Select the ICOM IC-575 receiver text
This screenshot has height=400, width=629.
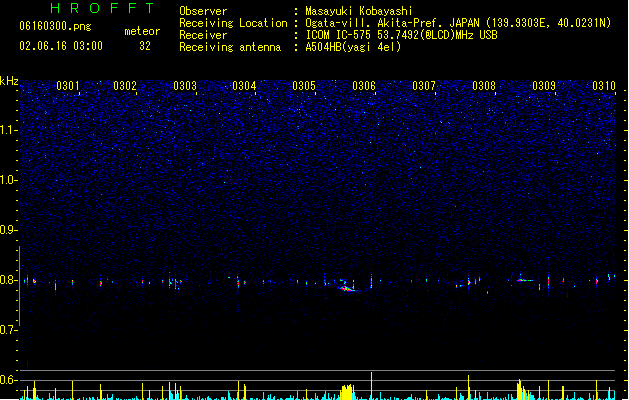[401, 35]
